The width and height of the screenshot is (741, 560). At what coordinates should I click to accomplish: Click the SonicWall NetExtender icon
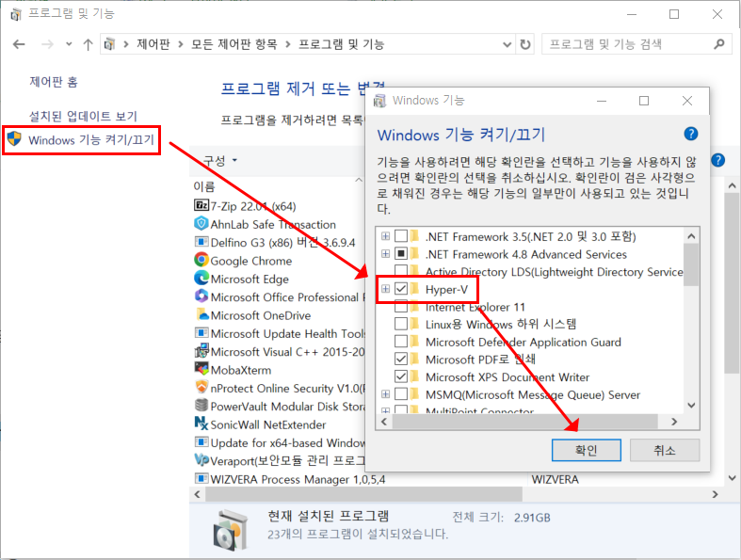[x=201, y=424]
